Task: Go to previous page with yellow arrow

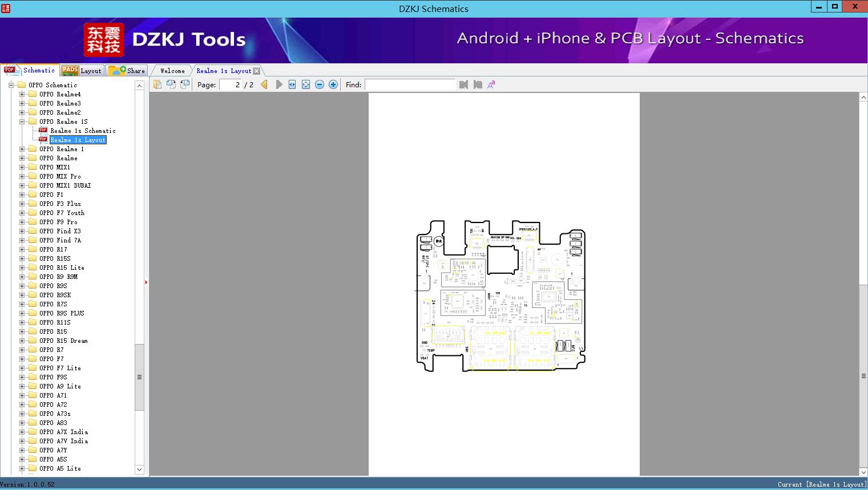Action: point(264,84)
